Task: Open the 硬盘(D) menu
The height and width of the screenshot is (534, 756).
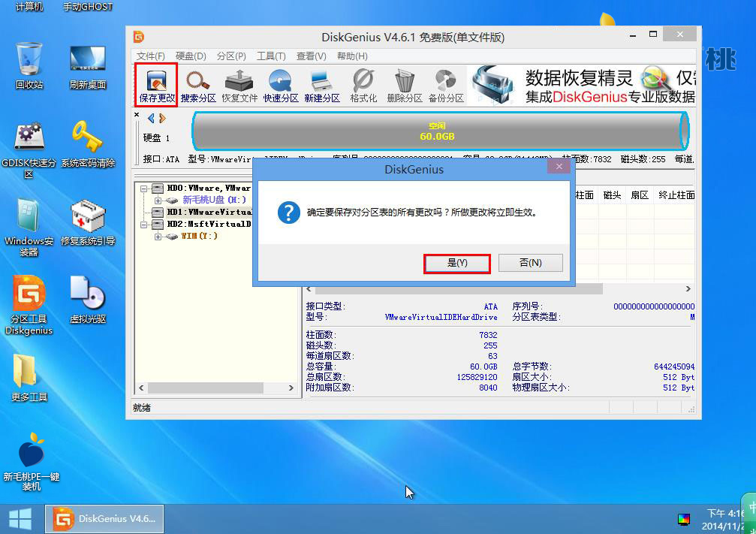Action: click(x=191, y=56)
